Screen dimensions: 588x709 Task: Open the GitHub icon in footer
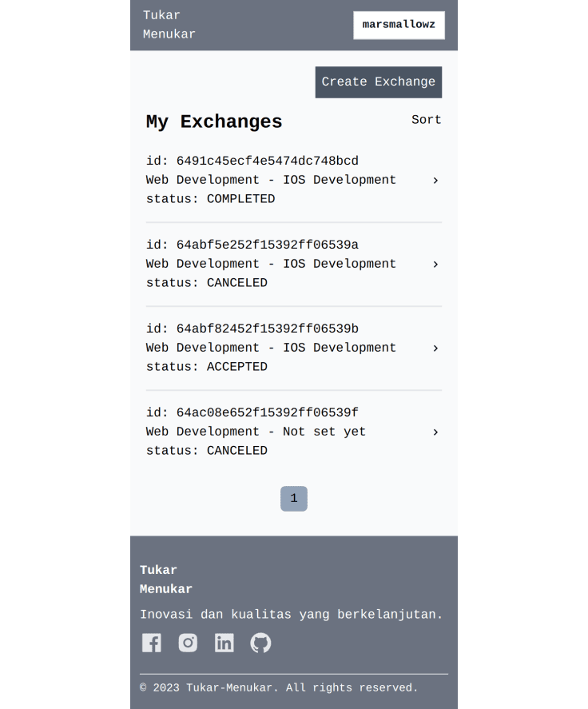(260, 643)
